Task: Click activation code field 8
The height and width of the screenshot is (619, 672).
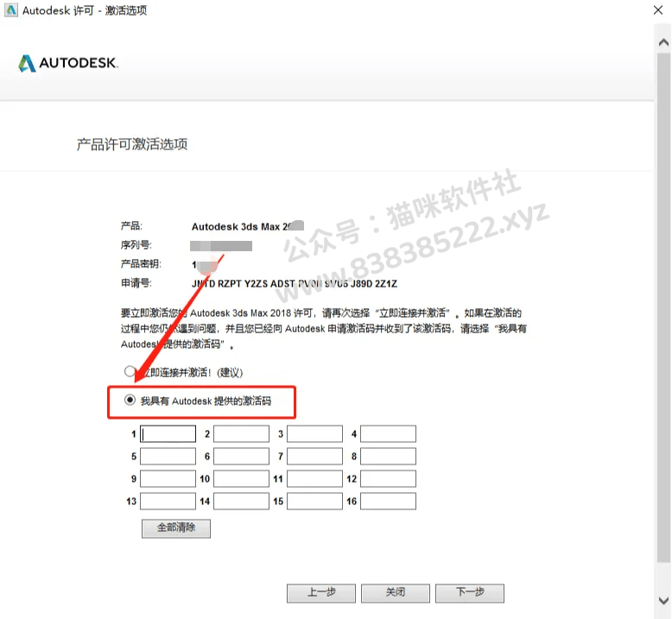Action: (388, 456)
